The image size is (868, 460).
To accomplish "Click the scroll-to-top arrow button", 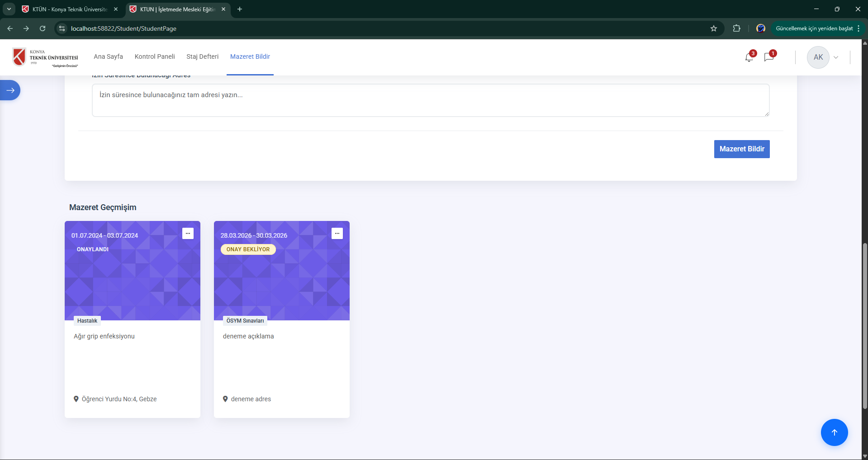I will (x=834, y=432).
